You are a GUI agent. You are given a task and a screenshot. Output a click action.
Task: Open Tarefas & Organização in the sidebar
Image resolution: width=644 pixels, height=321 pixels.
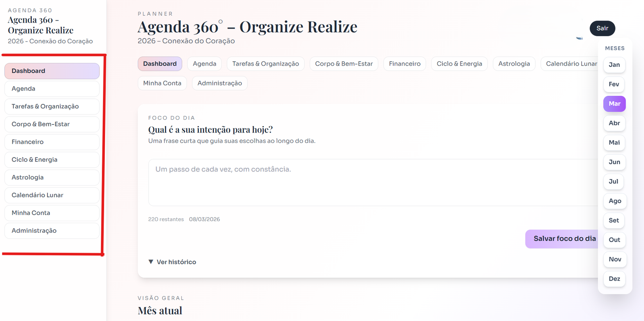[x=52, y=106]
